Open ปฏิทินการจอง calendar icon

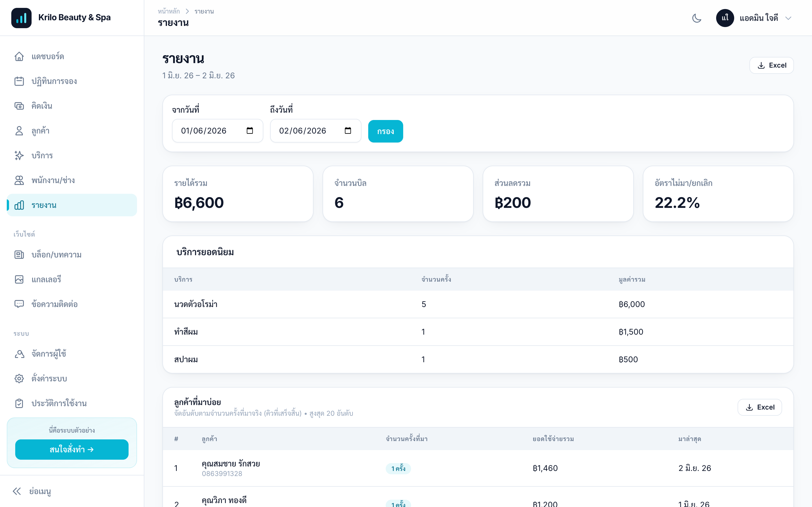19,81
